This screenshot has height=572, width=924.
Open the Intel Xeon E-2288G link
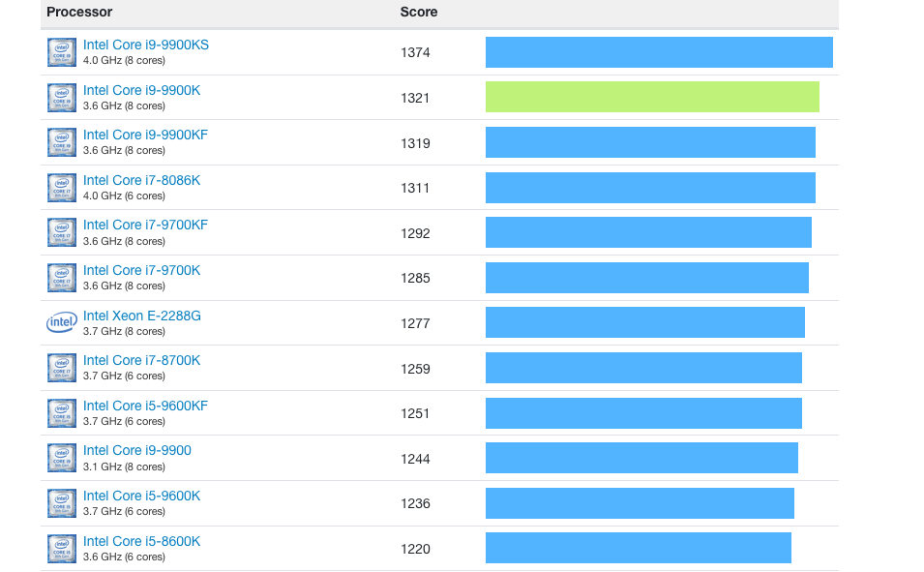point(141,316)
